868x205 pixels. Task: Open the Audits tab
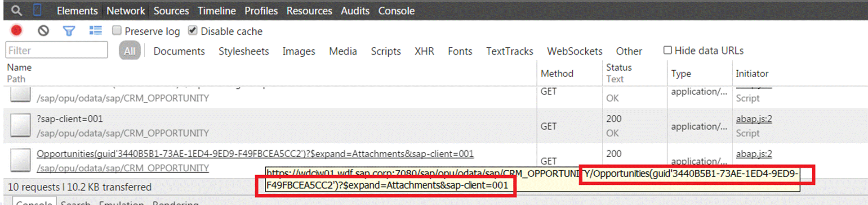[355, 10]
